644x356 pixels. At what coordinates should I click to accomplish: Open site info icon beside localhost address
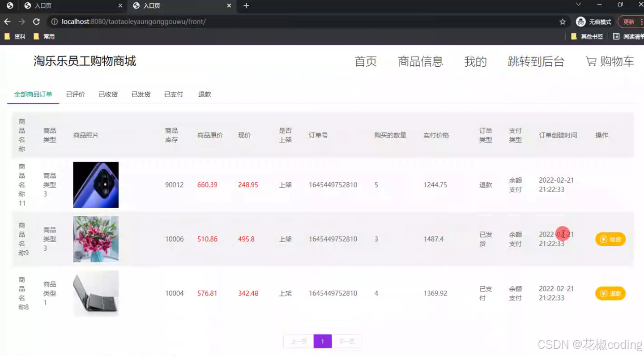[54, 21]
